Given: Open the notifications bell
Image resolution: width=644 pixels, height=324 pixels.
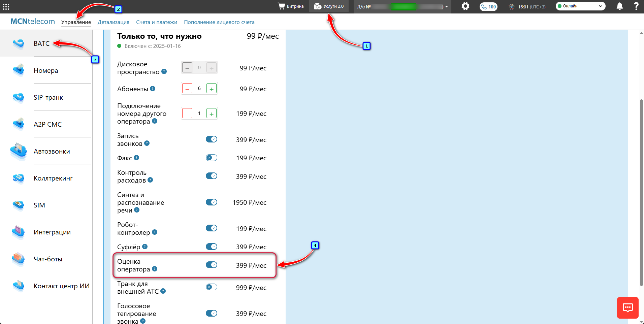Looking at the screenshot, I should 619,6.
